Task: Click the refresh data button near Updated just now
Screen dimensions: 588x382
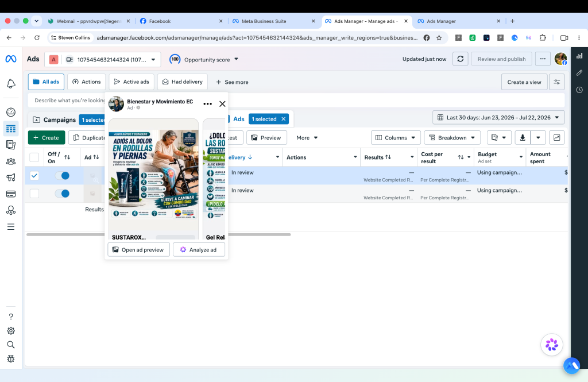Action: (x=461, y=59)
